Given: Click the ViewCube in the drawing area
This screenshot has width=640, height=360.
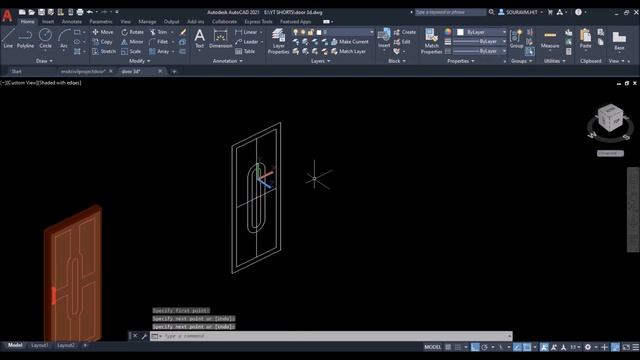Looking at the screenshot, I should tap(611, 118).
